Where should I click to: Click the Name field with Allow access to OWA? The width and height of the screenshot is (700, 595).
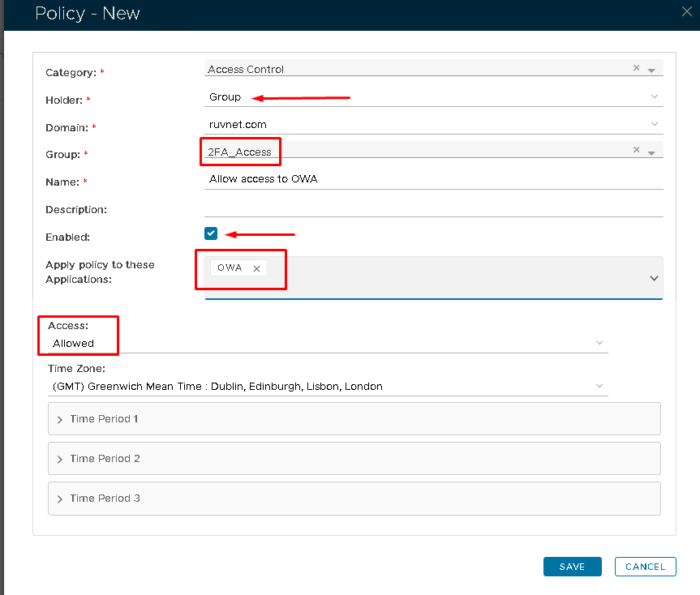pos(434,179)
